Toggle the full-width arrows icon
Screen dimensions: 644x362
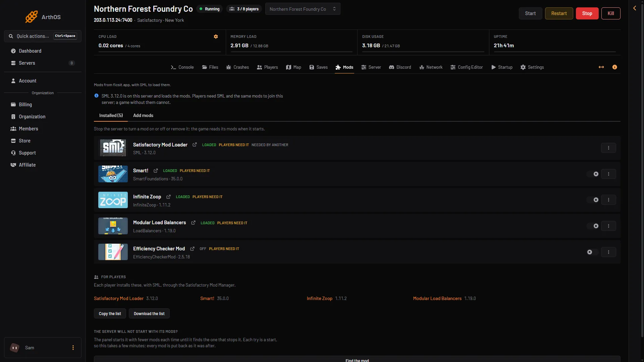pos(601,67)
